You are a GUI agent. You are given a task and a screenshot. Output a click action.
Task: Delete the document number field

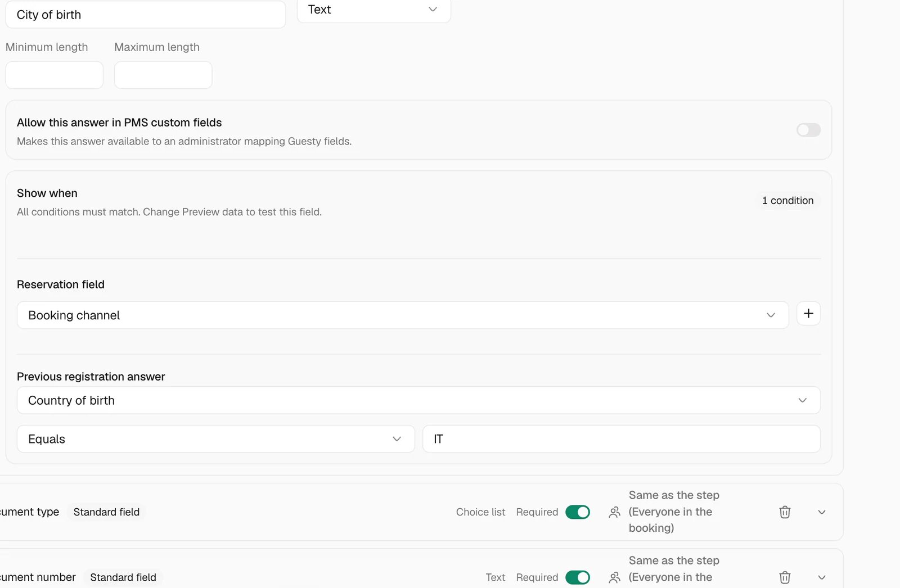(x=785, y=577)
